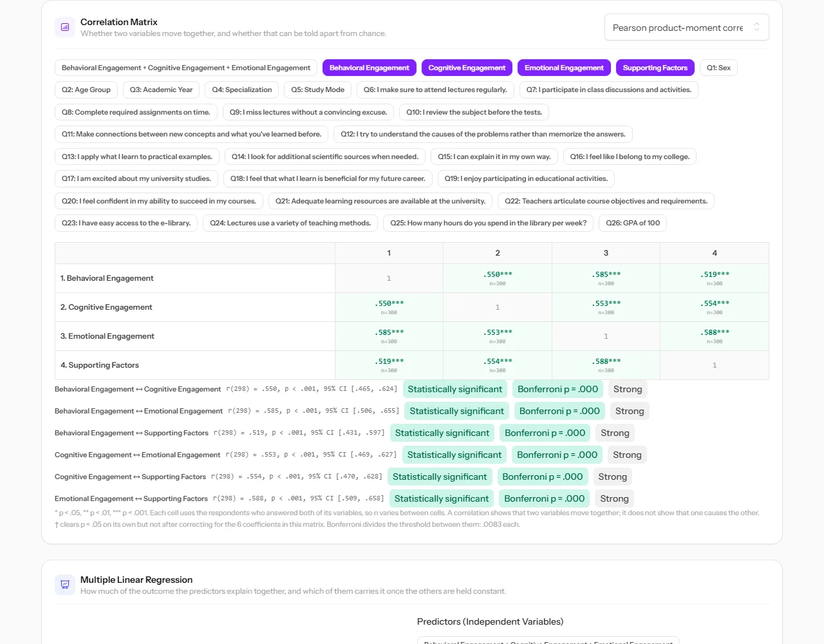Click 'Statistically significant' for Cognitive ↔ Emotional Engagement
The image size is (824, 644).
(x=454, y=455)
